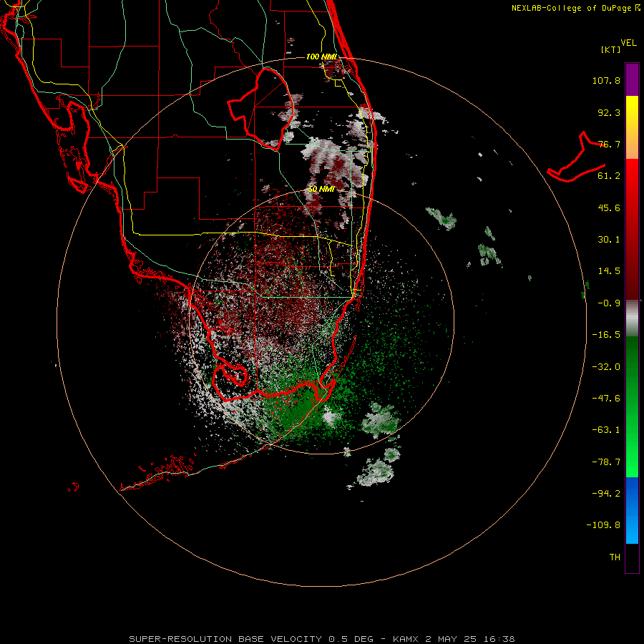Click the blue segment of the velocity color bar
This screenshot has width=644, height=644.
pyautogui.click(x=632, y=510)
